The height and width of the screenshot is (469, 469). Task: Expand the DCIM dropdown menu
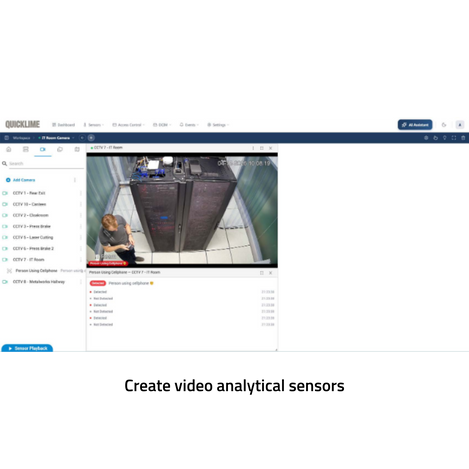(x=162, y=125)
